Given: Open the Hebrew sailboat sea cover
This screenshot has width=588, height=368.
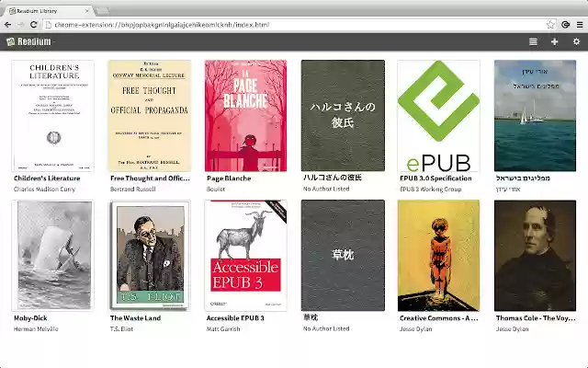Looking at the screenshot, I should (535, 116).
